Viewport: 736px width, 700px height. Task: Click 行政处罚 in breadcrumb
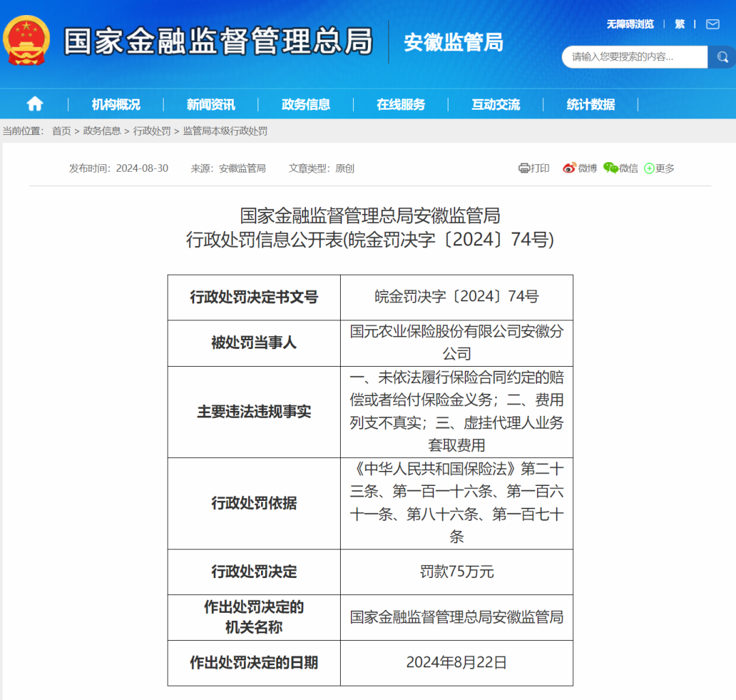(151, 131)
